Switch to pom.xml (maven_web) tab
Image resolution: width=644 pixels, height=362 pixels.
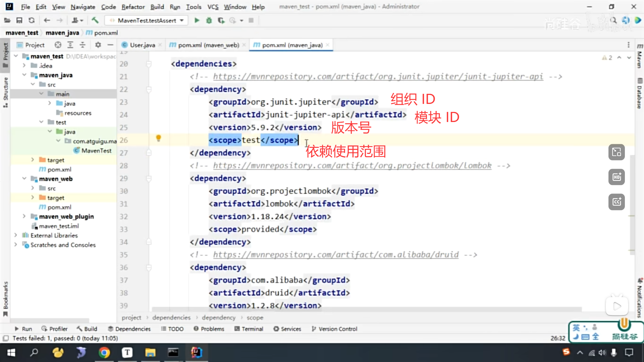click(208, 45)
